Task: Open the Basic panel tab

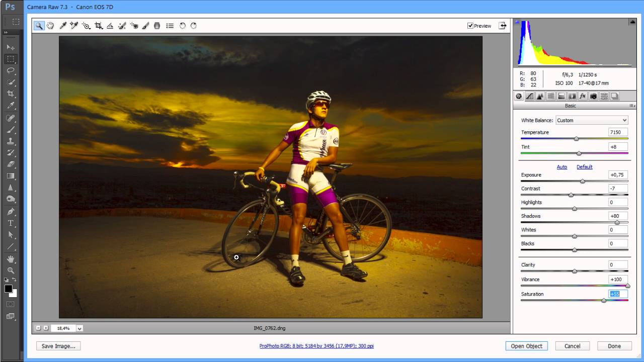Action: [519, 96]
